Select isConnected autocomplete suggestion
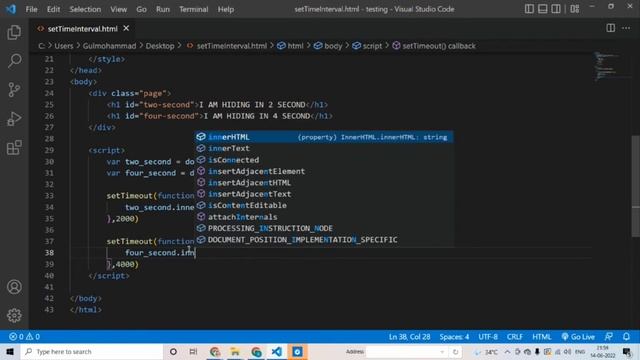 323,160
